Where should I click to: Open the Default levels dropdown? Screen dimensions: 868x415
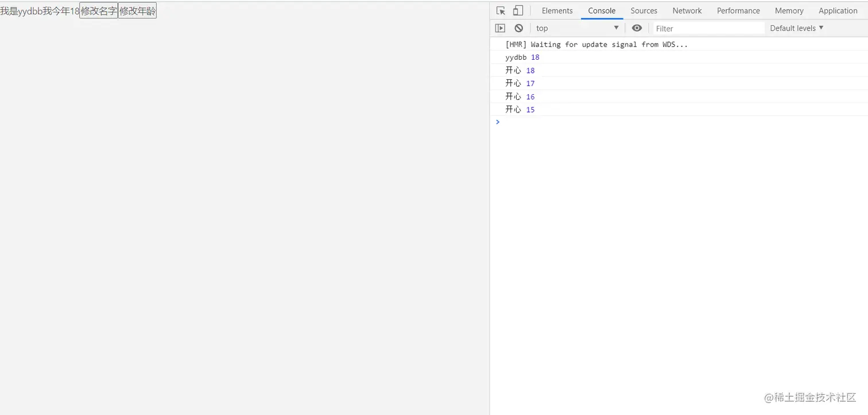coord(797,28)
